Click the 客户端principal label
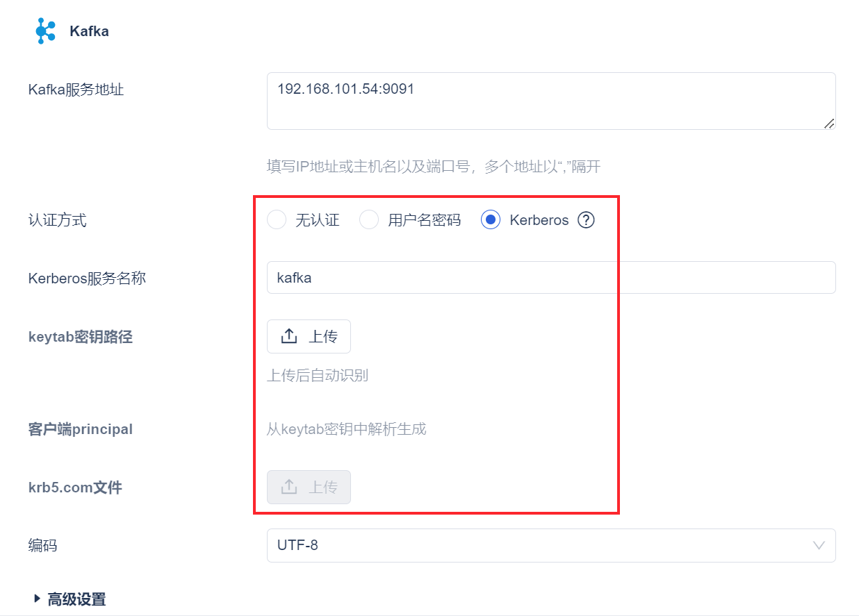Viewport: 859px width, 616px height. tap(80, 429)
